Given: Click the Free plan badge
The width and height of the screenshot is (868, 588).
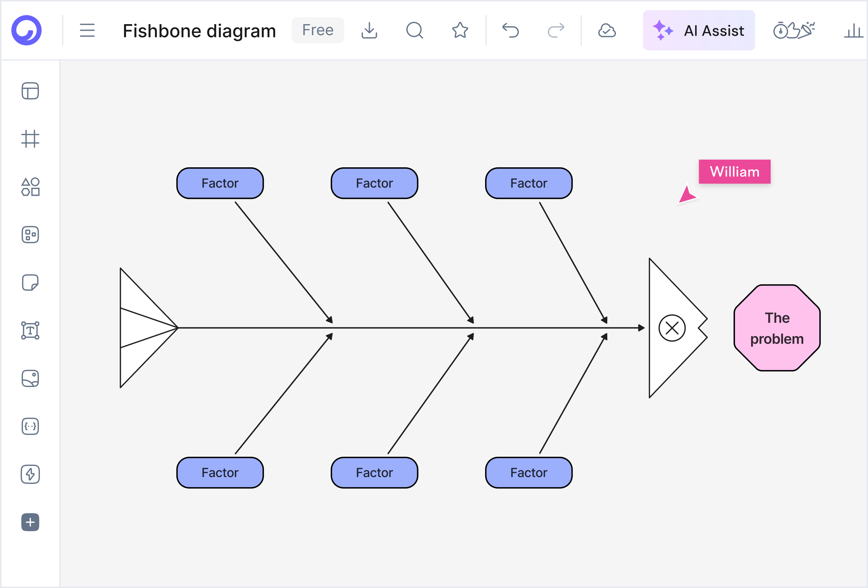Looking at the screenshot, I should [x=318, y=30].
